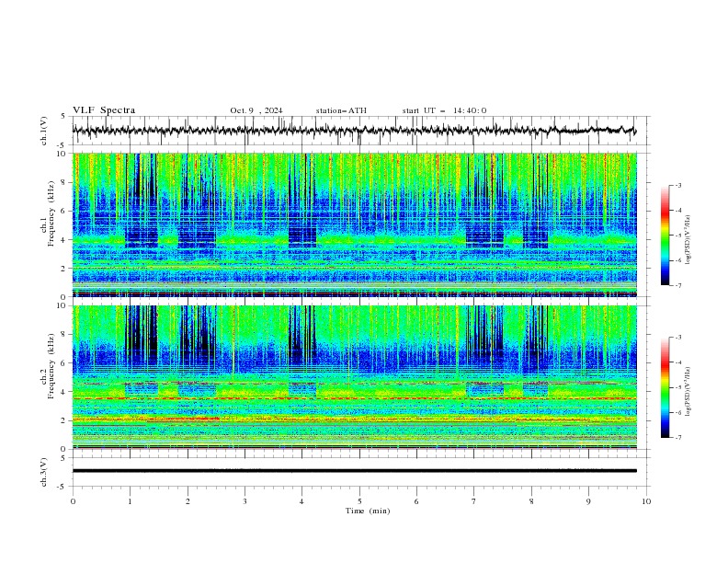Click the ch.2 frequency axis "4" tick label
Screen dimensions: 728x563
click(63, 392)
